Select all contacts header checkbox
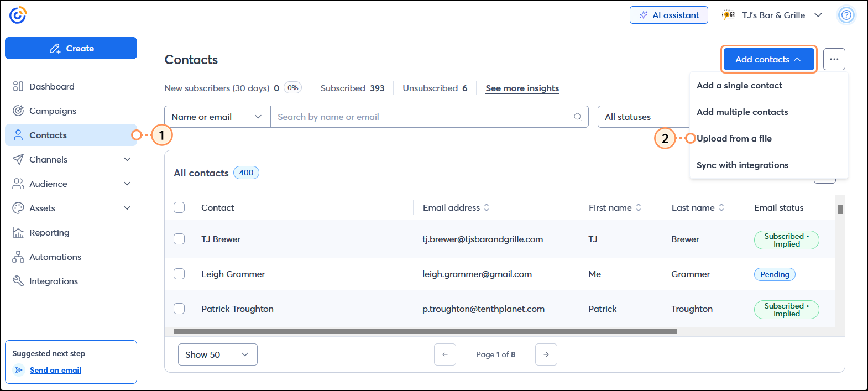Image resolution: width=868 pixels, height=391 pixels. point(179,207)
